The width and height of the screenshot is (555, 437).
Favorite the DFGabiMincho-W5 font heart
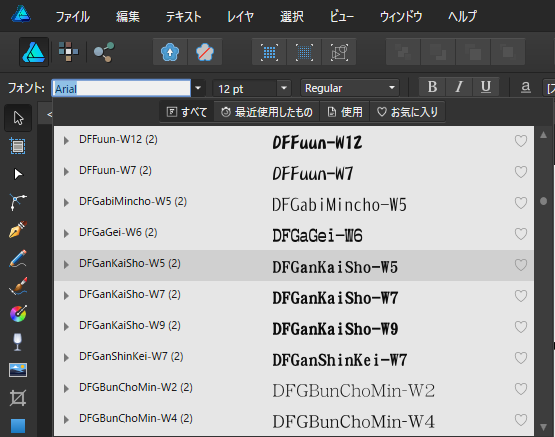click(x=521, y=203)
